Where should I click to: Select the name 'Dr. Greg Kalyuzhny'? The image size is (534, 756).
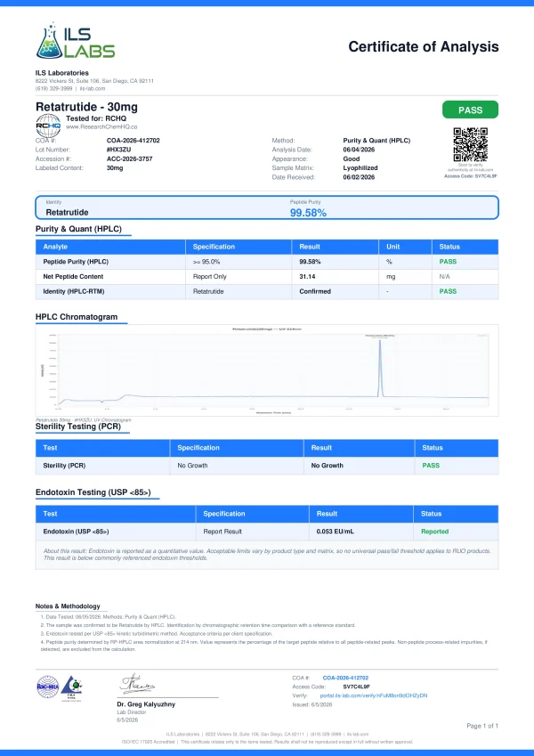point(146,704)
